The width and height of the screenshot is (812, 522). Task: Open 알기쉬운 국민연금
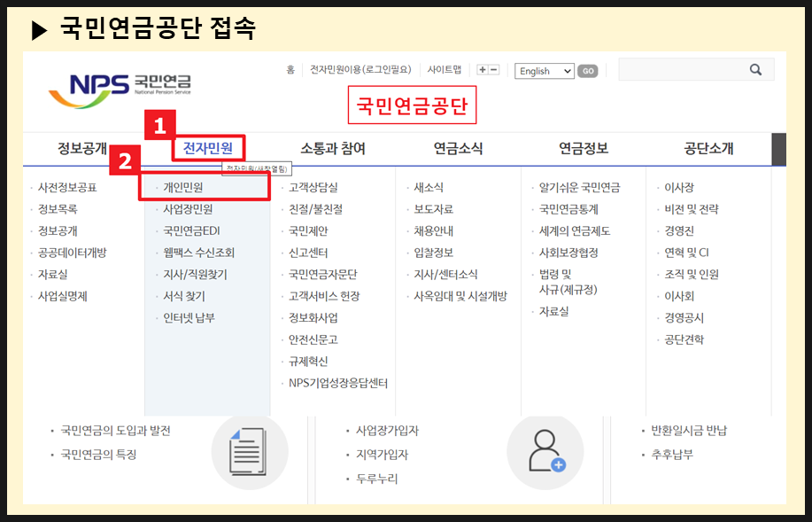coord(581,188)
